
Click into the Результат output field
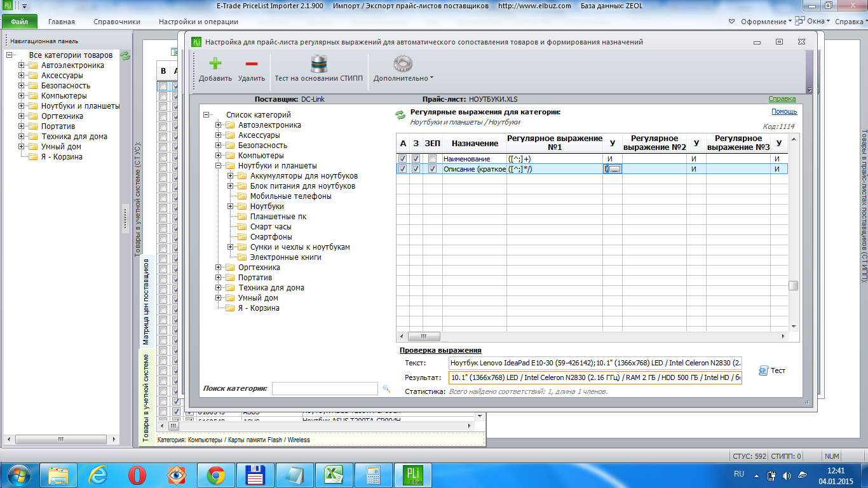click(595, 377)
